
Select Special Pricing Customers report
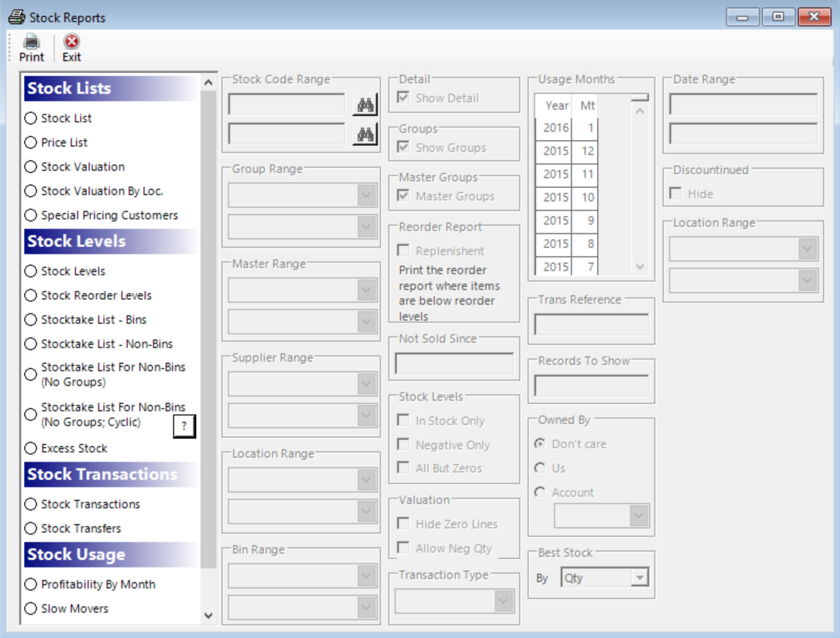pyautogui.click(x=31, y=215)
